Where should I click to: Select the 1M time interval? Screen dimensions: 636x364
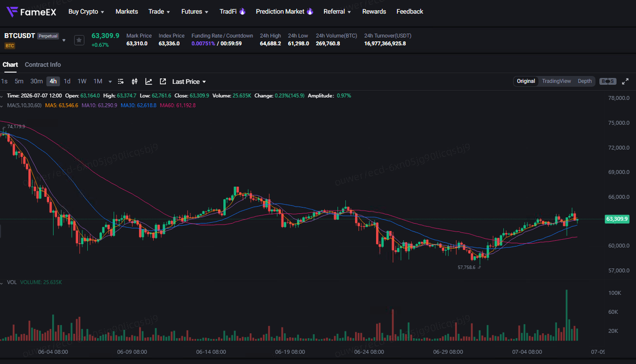tap(98, 81)
